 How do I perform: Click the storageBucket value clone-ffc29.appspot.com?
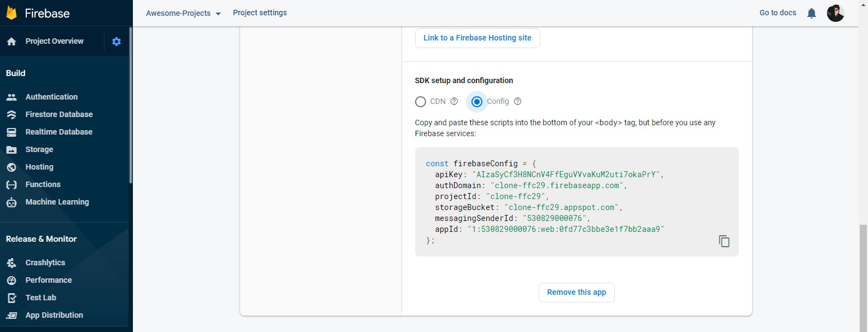point(561,207)
